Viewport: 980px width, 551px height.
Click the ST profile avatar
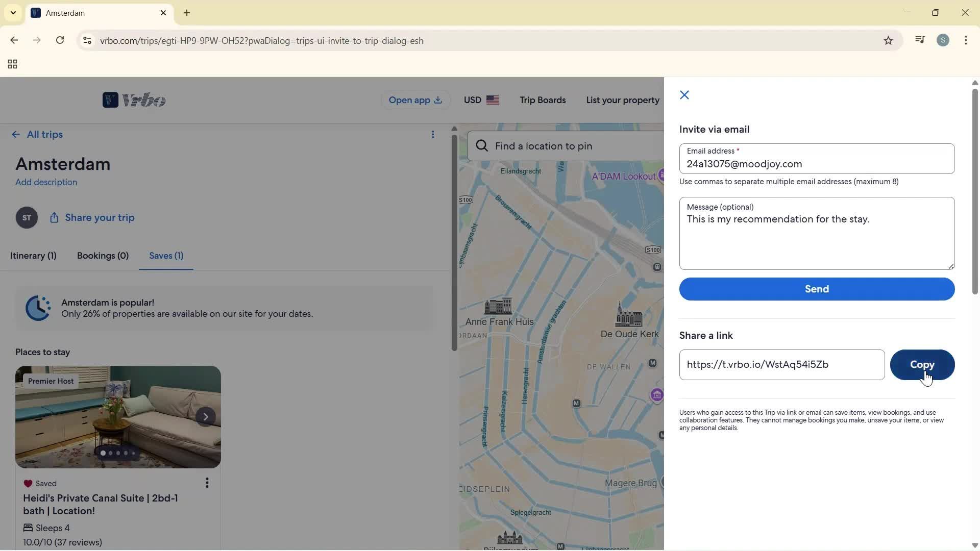pos(27,217)
